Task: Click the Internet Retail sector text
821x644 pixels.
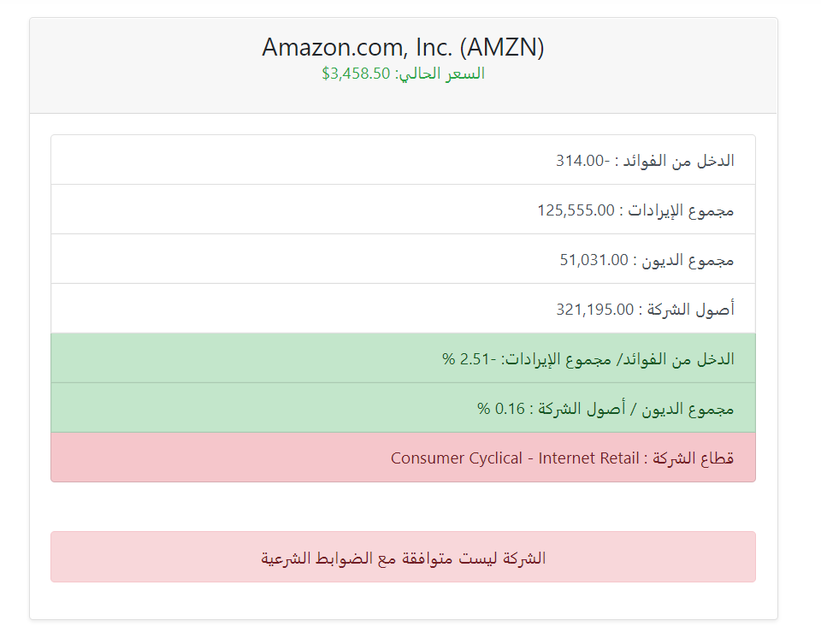Action: coord(588,458)
